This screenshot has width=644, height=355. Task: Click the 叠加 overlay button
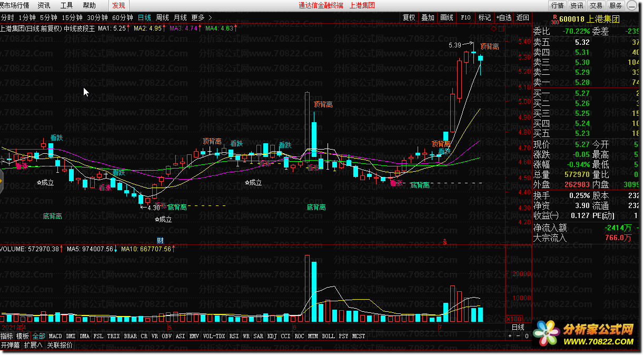428,17
